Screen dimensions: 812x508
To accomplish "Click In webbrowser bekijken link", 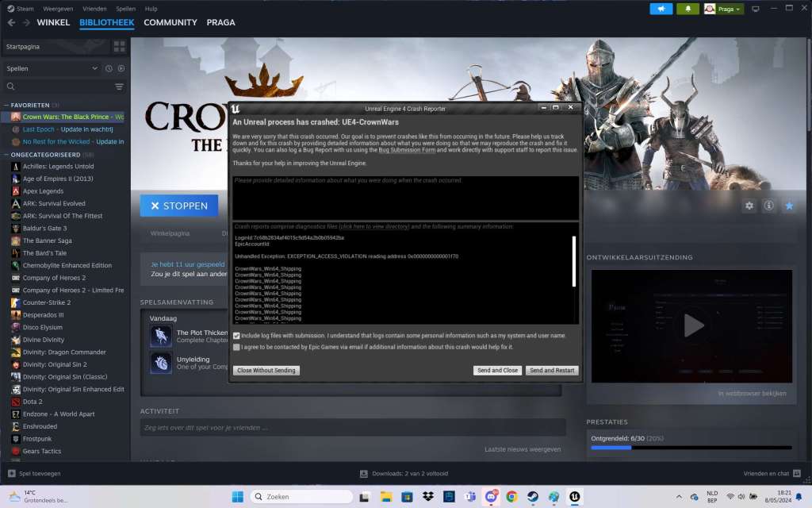I will click(x=752, y=394).
